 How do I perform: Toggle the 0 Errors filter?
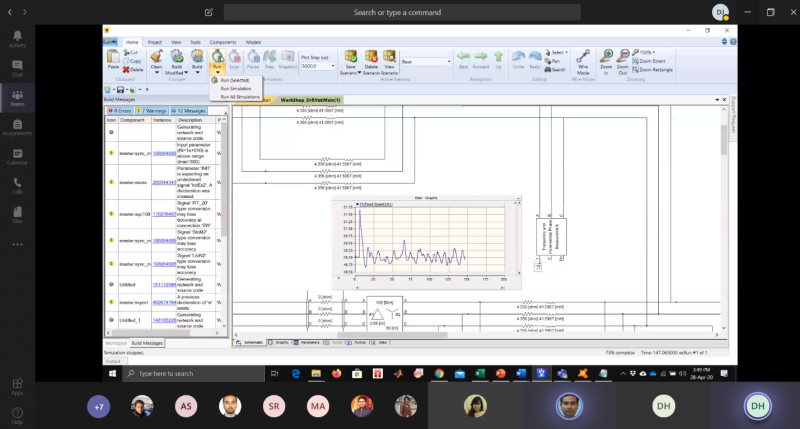pos(120,111)
